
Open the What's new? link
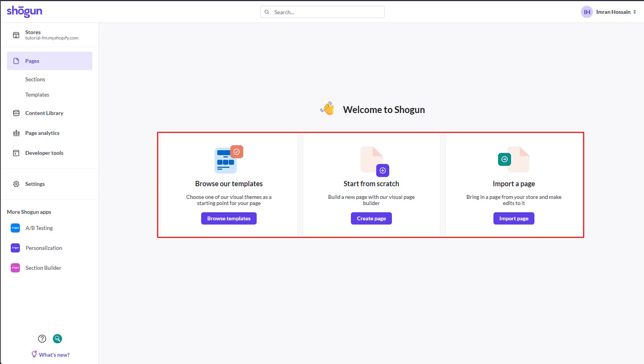(54, 355)
